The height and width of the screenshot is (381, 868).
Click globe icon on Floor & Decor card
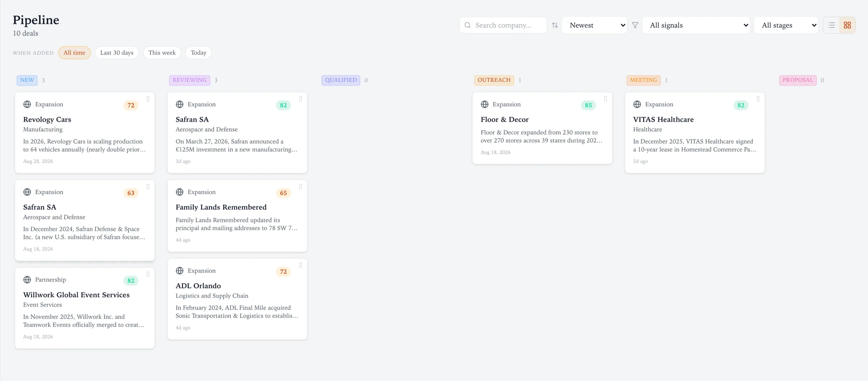(x=485, y=104)
